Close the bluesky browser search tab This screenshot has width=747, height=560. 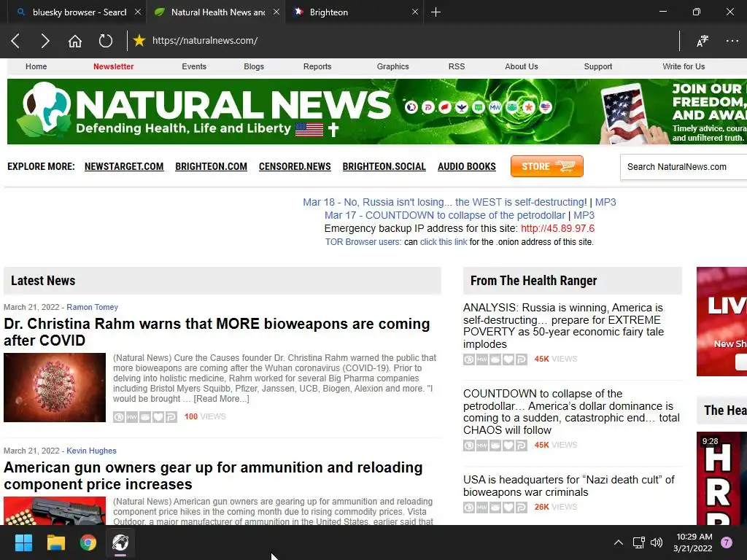pos(138,12)
